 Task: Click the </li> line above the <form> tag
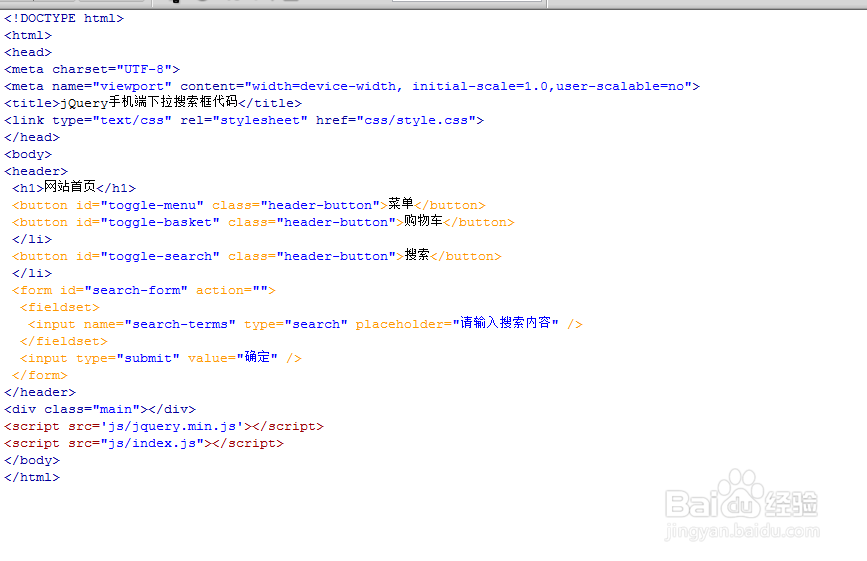click(x=32, y=274)
